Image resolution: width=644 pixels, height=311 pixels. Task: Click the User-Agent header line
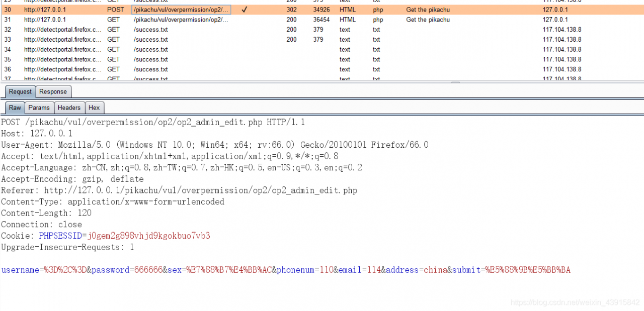click(x=215, y=145)
